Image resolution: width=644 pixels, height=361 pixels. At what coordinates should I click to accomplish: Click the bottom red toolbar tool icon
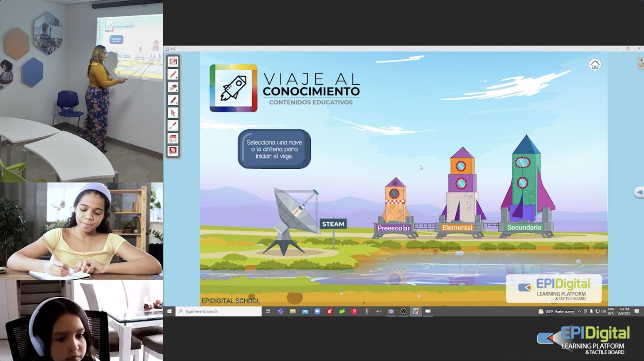(x=173, y=151)
